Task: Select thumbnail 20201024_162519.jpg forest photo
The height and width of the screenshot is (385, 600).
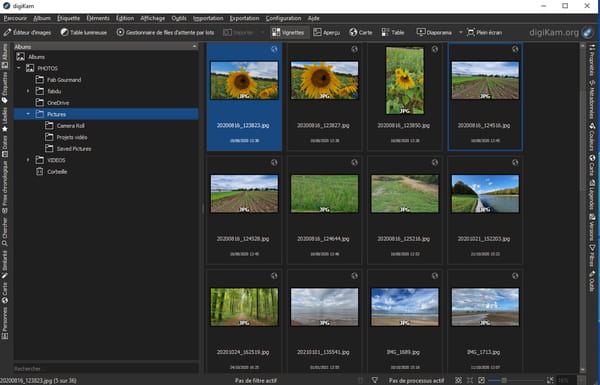Action: point(244,321)
